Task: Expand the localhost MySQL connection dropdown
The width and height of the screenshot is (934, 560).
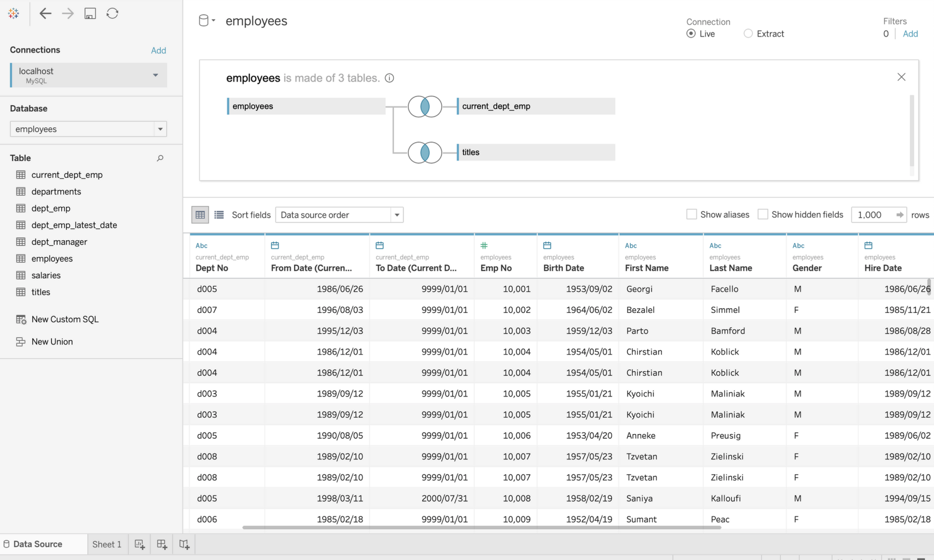Action: (x=156, y=75)
